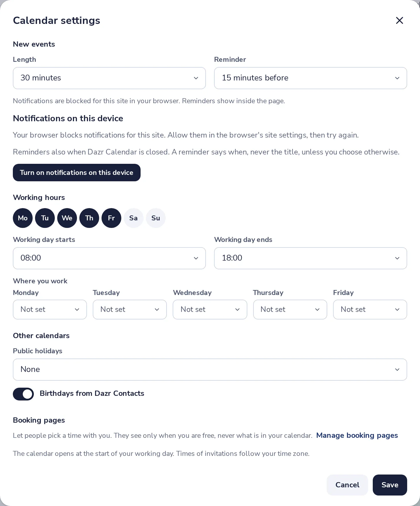This screenshot has height=506, width=420.
Task: Deselect Wednesday in working hours
Action: click(x=67, y=218)
